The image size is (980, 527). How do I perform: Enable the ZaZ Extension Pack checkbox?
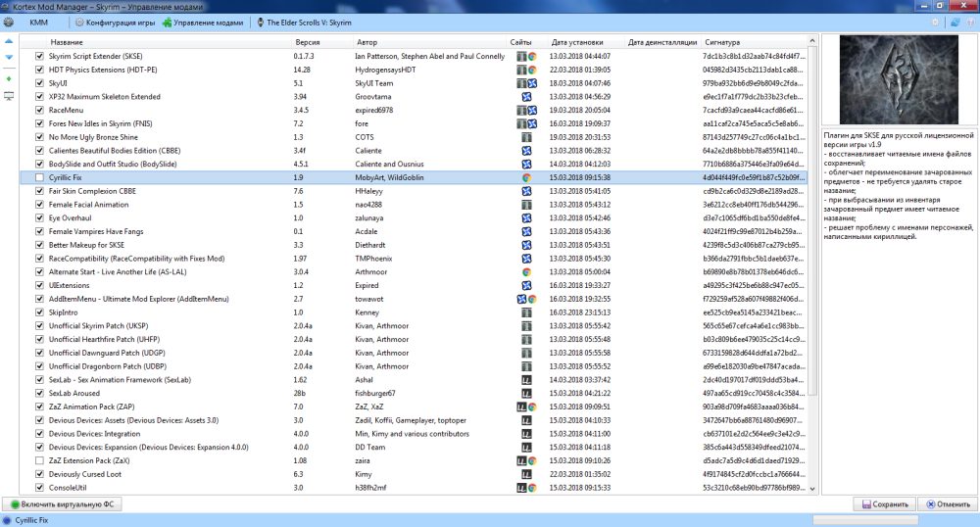pyautogui.click(x=39, y=460)
